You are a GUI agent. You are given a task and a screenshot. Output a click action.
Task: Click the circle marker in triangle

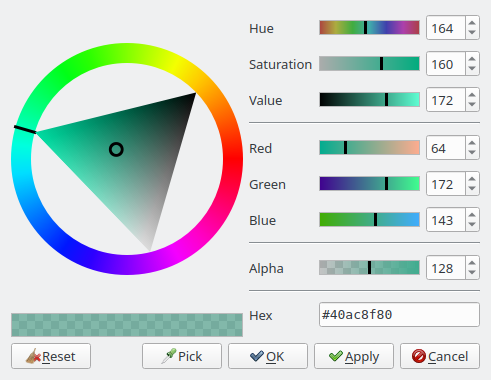pyautogui.click(x=116, y=150)
